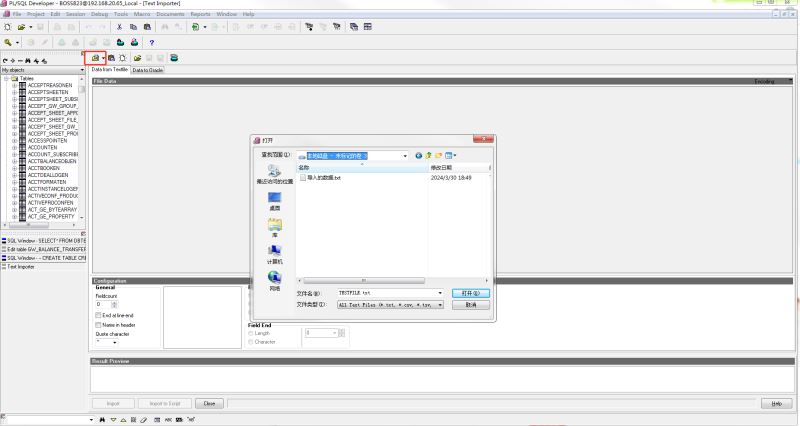Click the Create new folder icon in the Open dialog

click(438, 156)
